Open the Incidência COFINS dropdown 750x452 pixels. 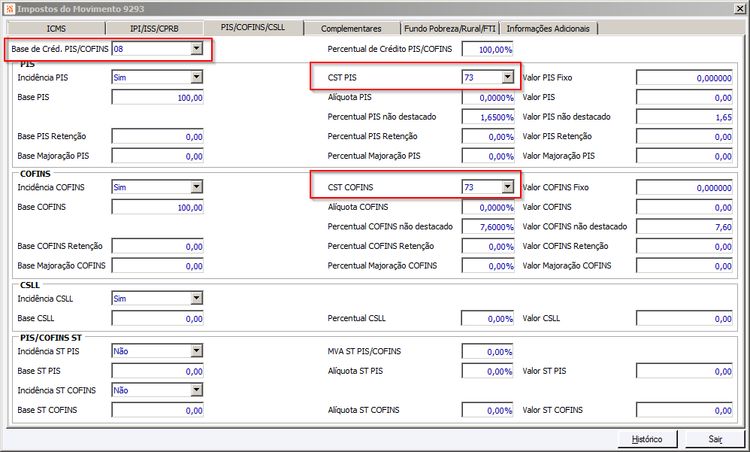coord(197,187)
